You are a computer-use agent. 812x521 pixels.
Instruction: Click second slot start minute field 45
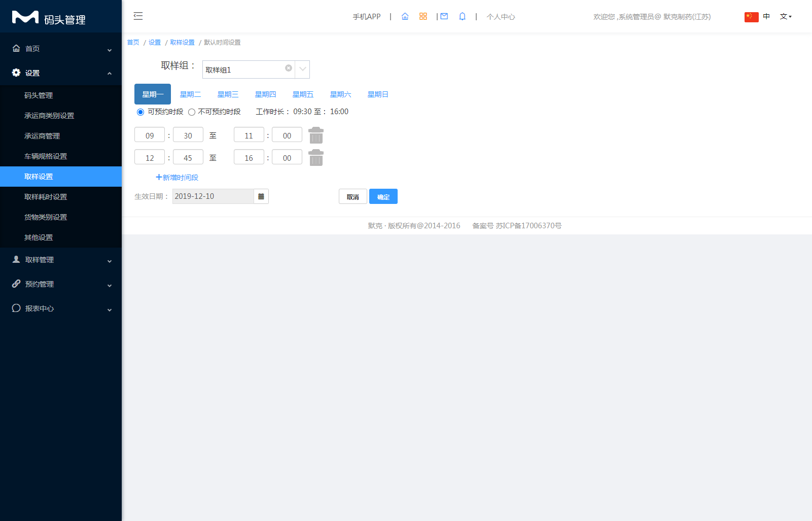click(188, 157)
